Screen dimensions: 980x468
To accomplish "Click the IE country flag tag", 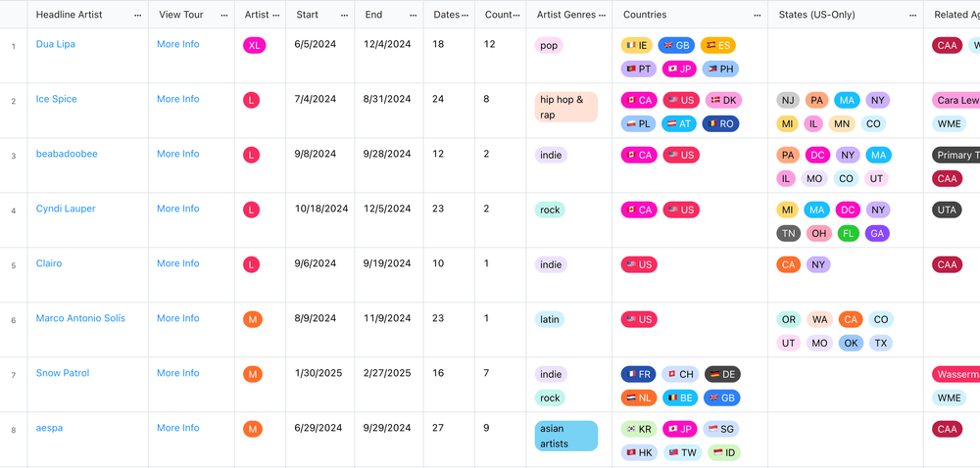I will 637,46.
